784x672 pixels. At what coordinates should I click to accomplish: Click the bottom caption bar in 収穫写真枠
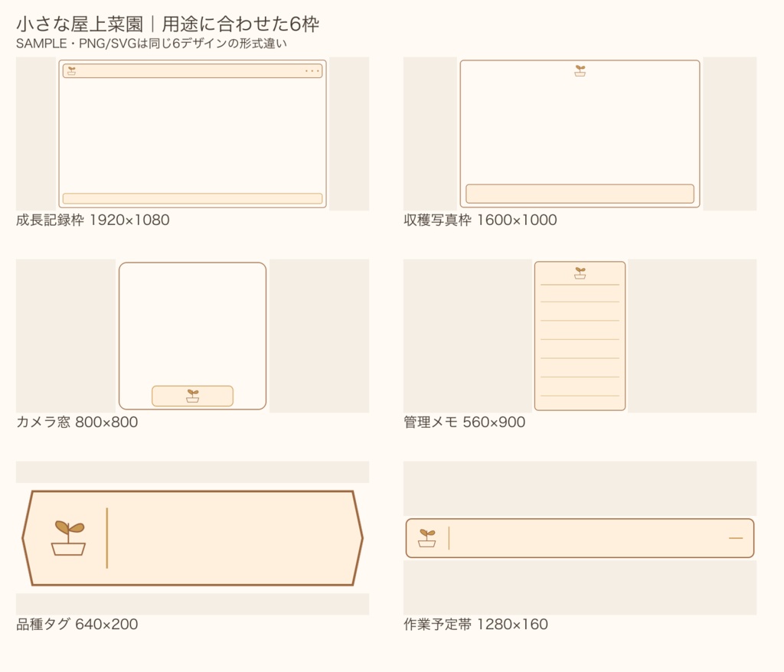pyautogui.click(x=580, y=194)
